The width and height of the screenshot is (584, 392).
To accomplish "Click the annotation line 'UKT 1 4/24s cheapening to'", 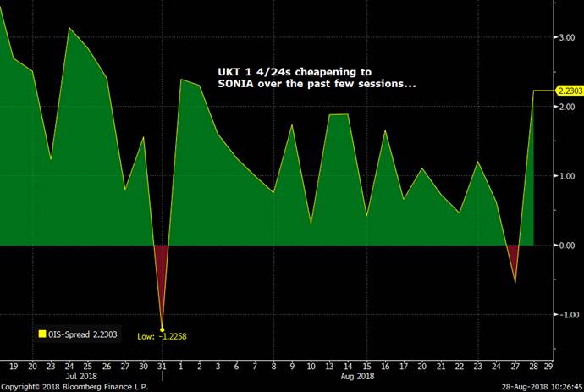I will [x=295, y=72].
